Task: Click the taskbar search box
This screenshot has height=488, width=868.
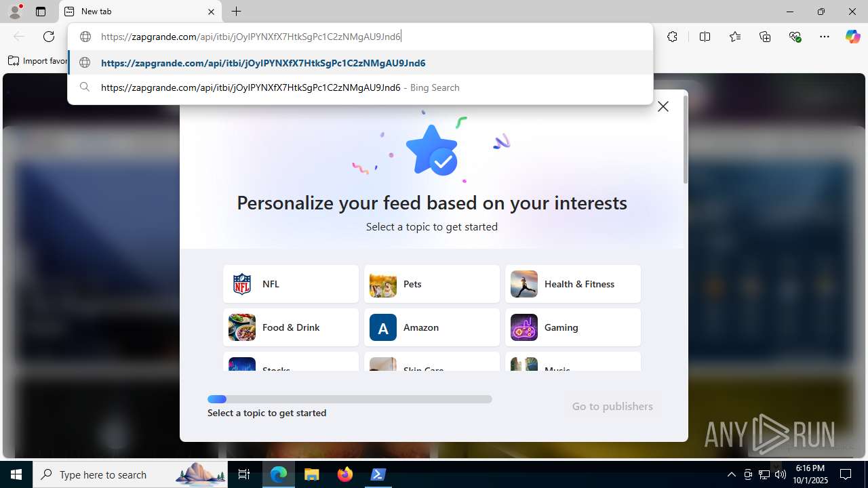Action: (x=130, y=474)
